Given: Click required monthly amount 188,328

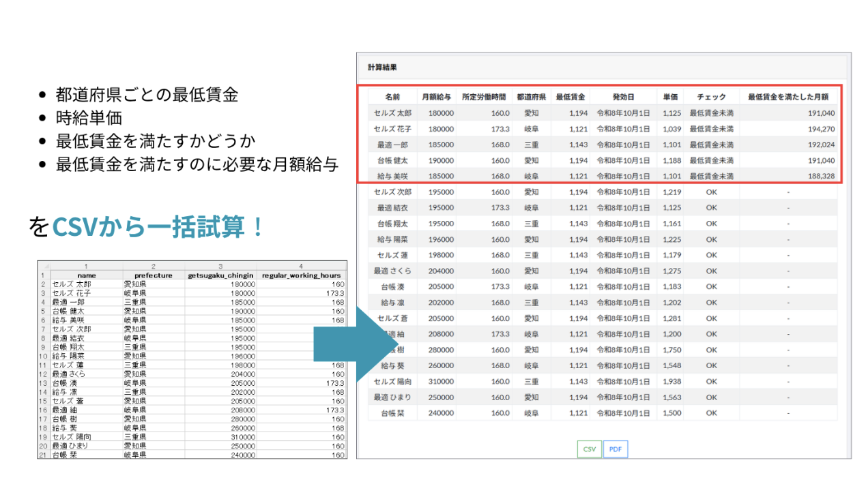Looking at the screenshot, I should pos(822,176).
